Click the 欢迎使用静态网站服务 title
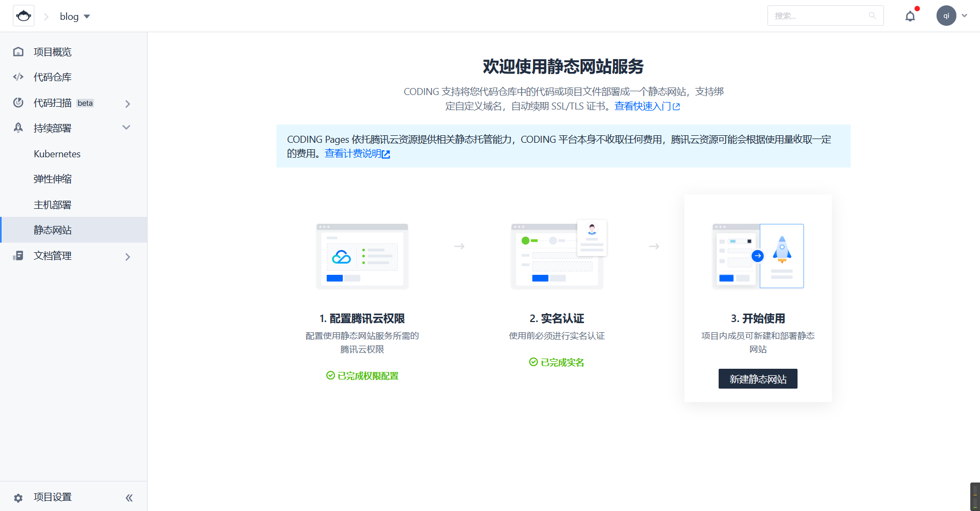980x511 pixels. (563, 67)
